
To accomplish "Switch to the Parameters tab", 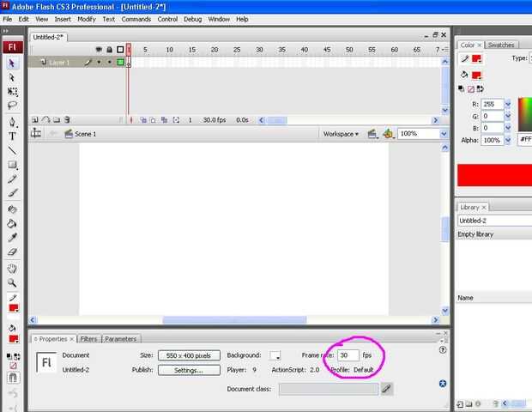I will [121, 339].
